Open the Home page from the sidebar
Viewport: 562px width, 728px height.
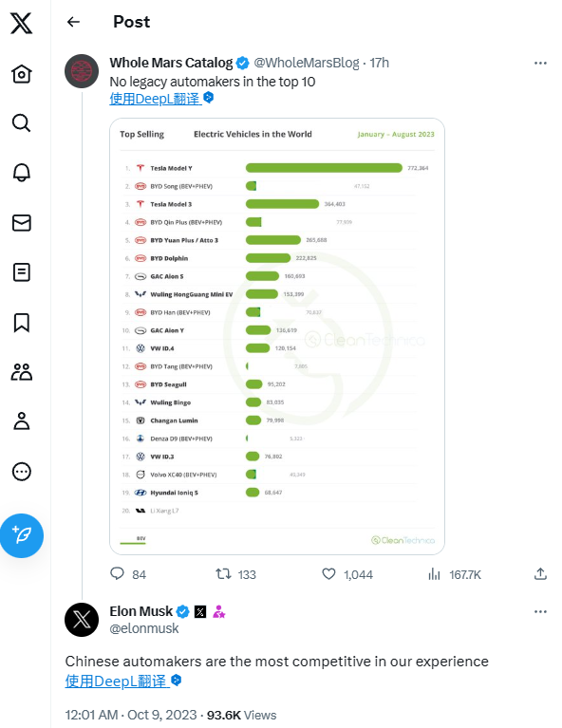tap(22, 73)
